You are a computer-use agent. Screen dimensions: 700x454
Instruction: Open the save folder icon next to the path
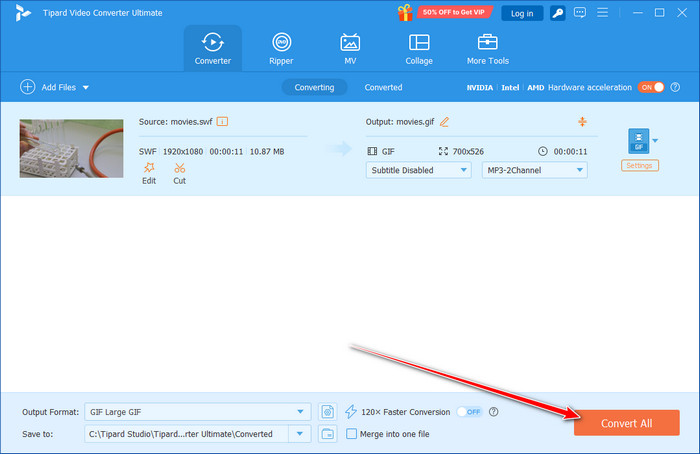click(328, 433)
